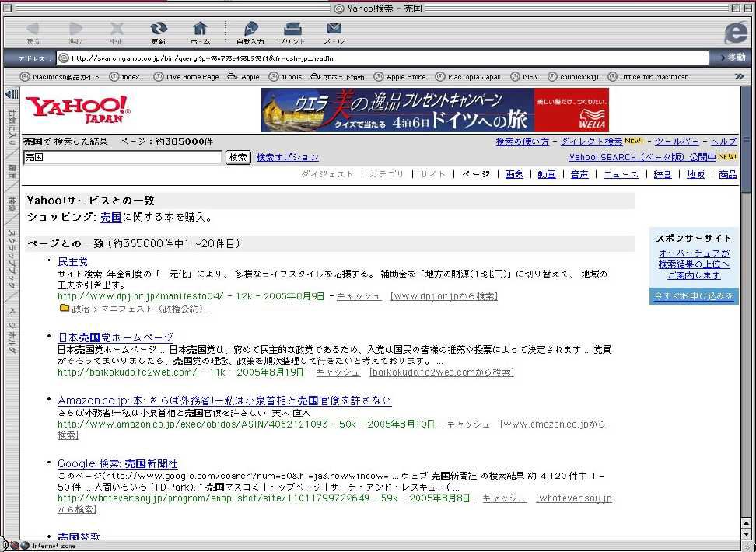Open the ダイレクト検索 link

592,141
